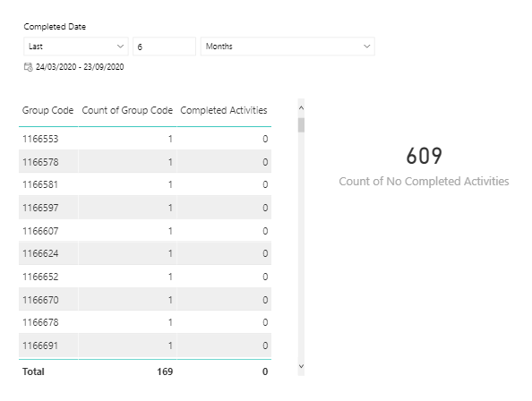The image size is (532, 401).
Task: Click the table vertical scrollbar thumb
Action: click(301, 125)
